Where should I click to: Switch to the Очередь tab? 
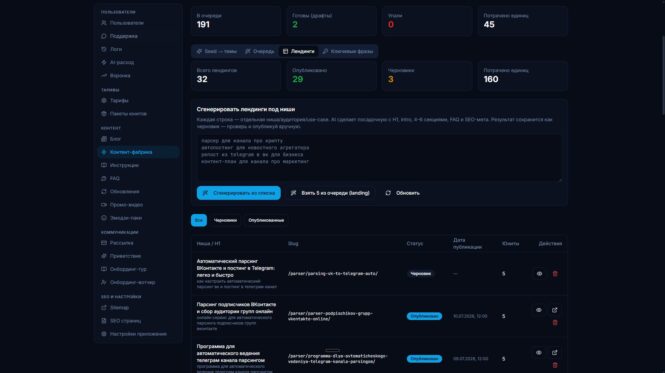tap(260, 51)
